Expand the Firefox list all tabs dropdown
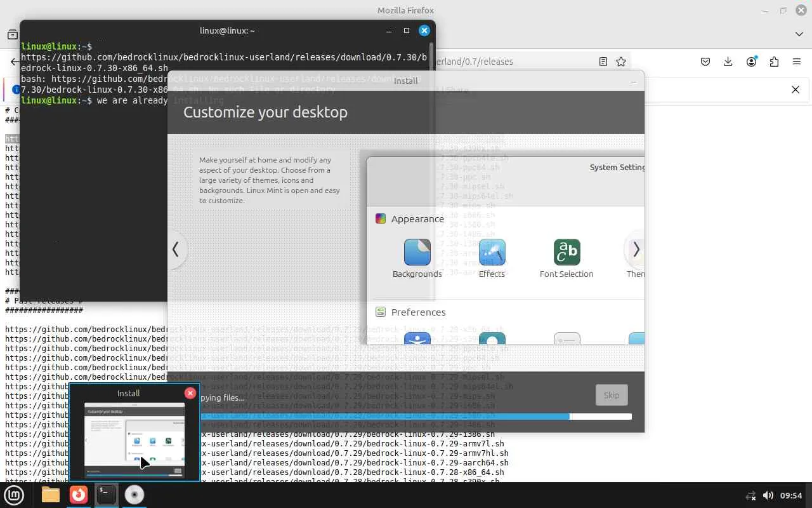 click(x=799, y=34)
